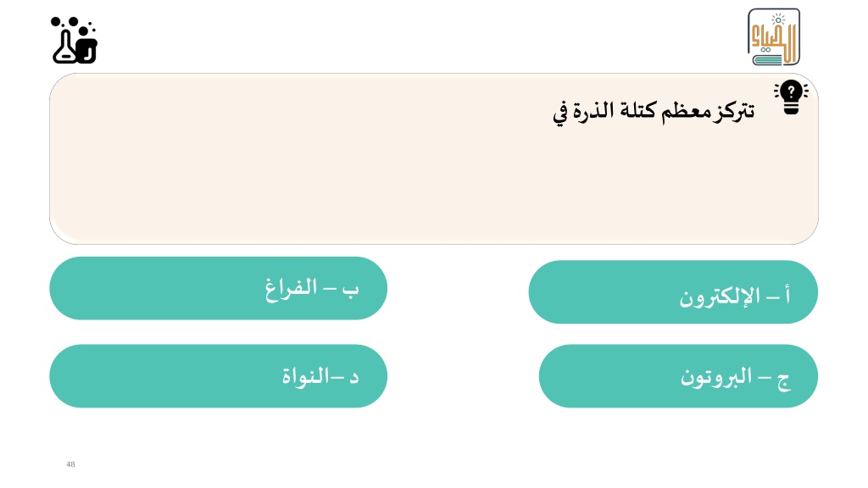Click the letter ج in the البروتون option
Screen dimensions: 868x488
click(x=782, y=380)
